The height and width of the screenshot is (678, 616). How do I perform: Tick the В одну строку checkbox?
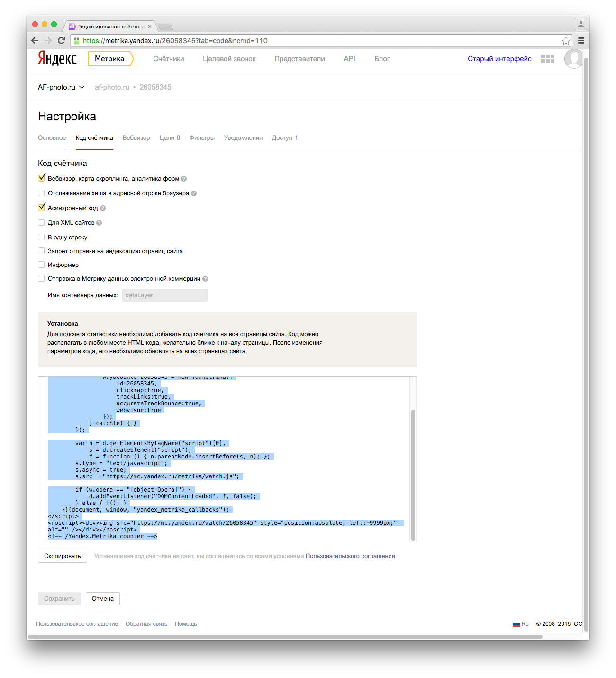click(41, 237)
